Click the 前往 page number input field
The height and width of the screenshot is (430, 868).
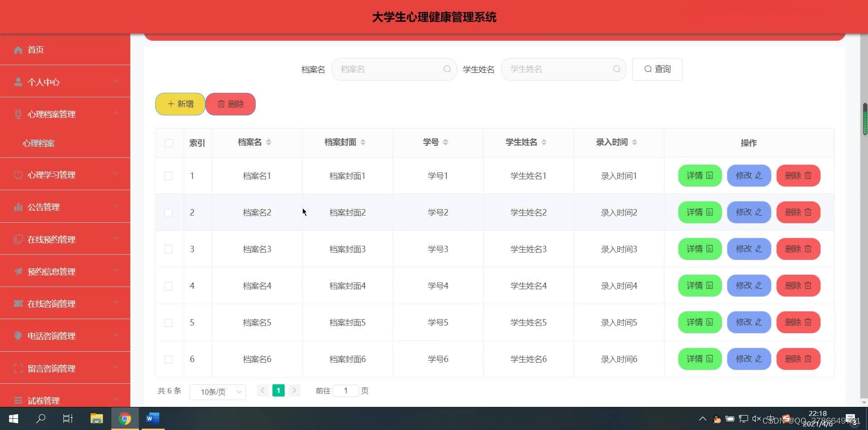click(x=346, y=390)
